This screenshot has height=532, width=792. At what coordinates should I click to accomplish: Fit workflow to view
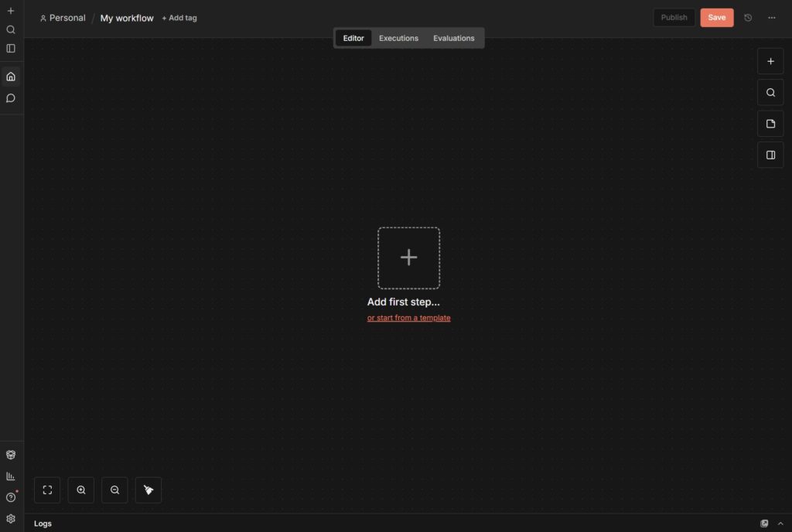click(x=47, y=489)
